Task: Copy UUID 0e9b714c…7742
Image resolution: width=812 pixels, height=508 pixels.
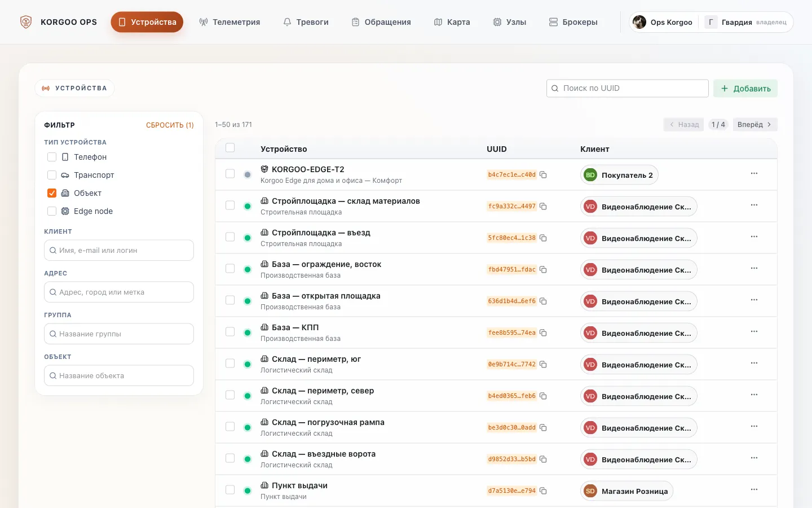Action: pyautogui.click(x=543, y=365)
